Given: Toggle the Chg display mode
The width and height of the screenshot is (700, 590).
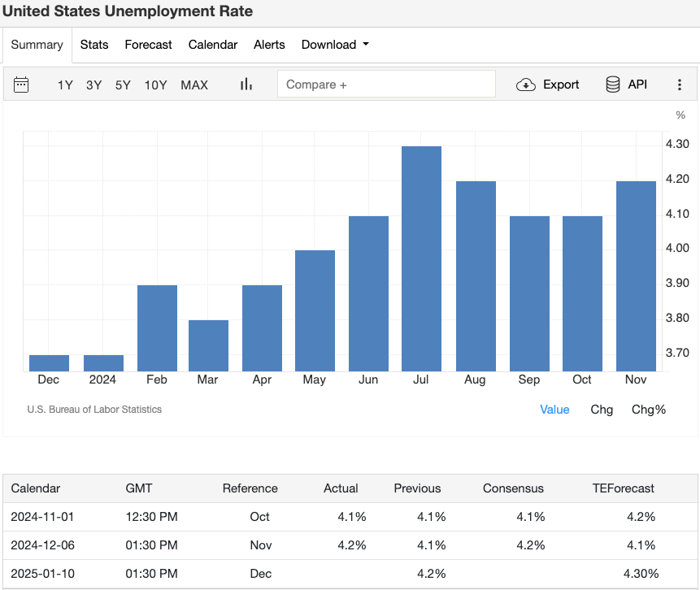Looking at the screenshot, I should [x=602, y=410].
